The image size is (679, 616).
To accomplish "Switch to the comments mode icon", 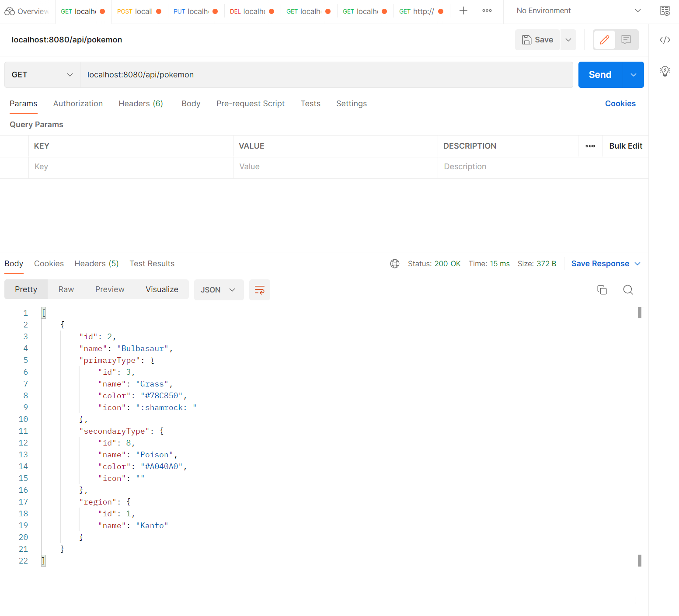I will [626, 40].
